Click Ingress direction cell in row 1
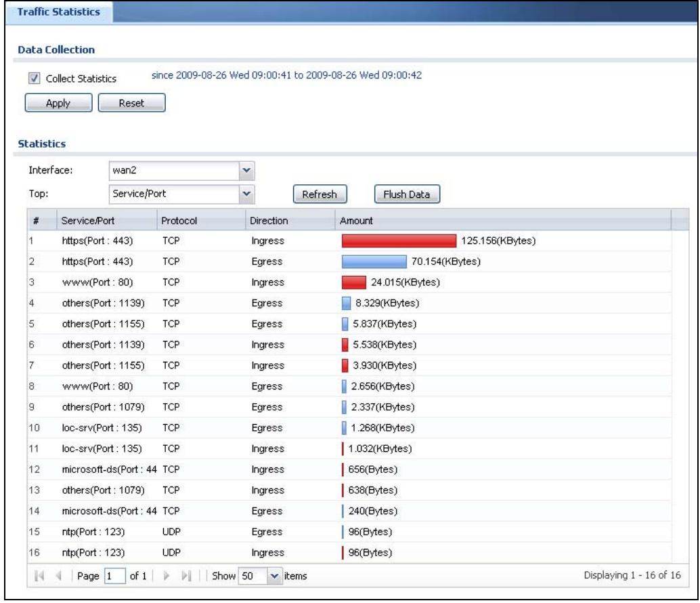The image size is (700, 603). click(x=268, y=241)
